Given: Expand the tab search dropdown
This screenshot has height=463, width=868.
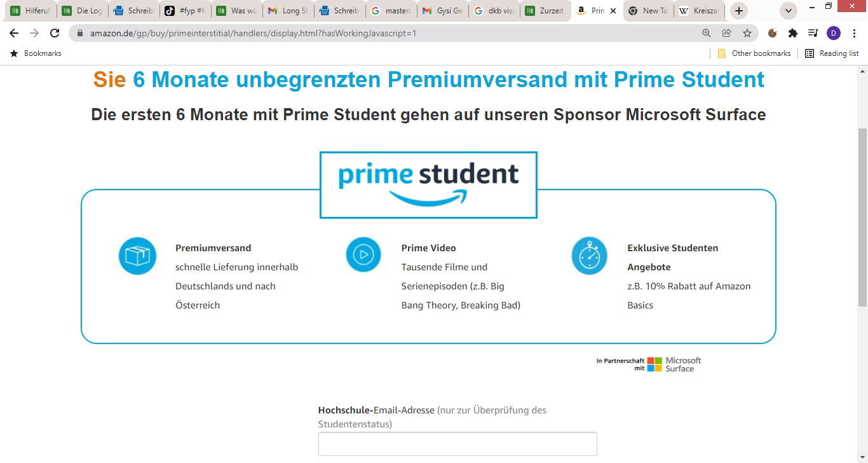Looking at the screenshot, I should point(789,11).
